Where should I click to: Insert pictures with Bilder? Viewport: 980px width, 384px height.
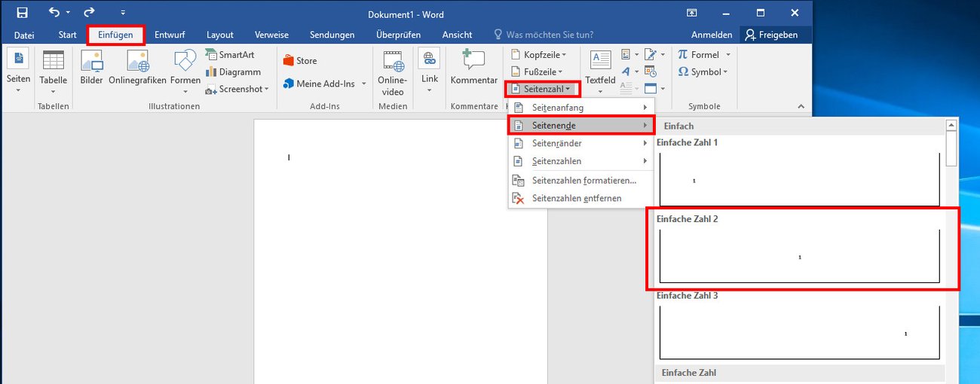pos(91,69)
